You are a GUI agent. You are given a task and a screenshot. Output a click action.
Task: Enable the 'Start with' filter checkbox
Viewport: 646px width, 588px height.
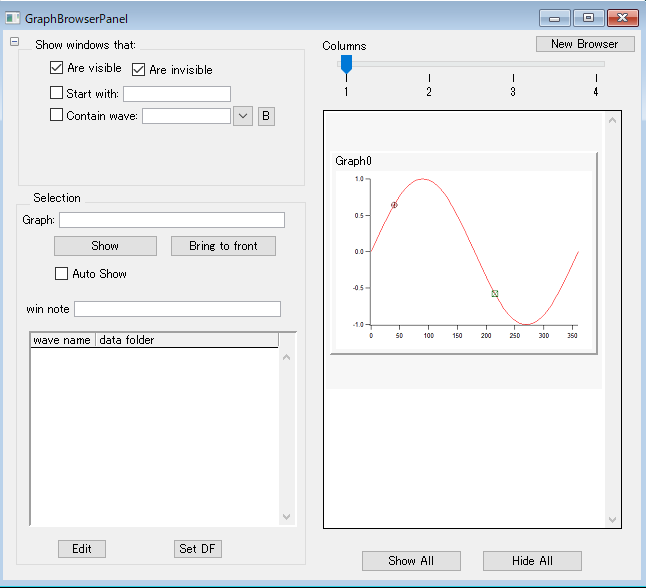(x=57, y=94)
